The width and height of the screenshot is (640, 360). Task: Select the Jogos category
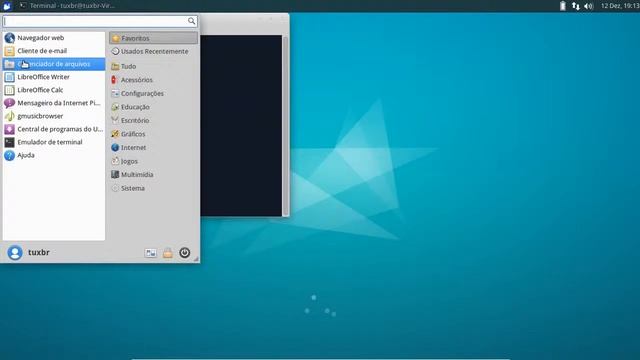pyautogui.click(x=153, y=161)
